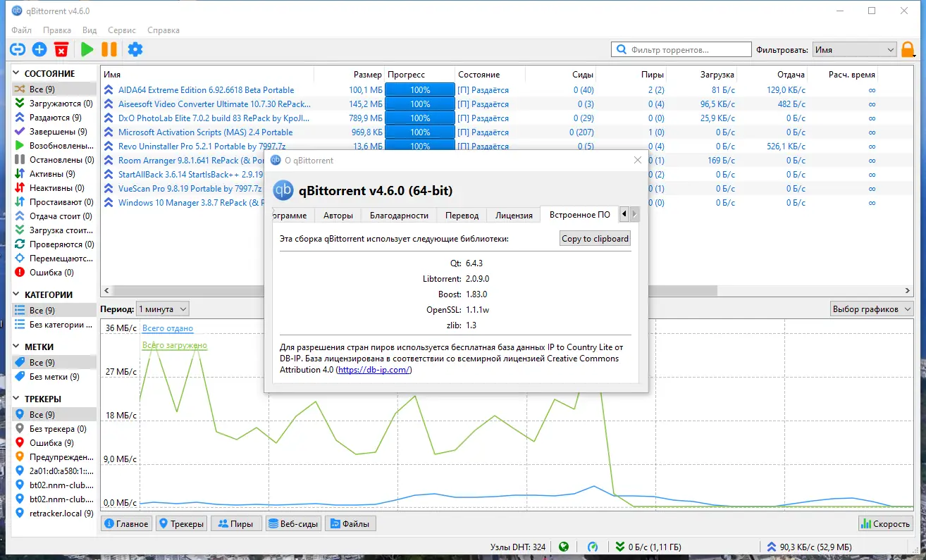Screen dimensions: 926x560
Task: Click the left tab scroll arrow in About dialog
Action: pos(624,214)
